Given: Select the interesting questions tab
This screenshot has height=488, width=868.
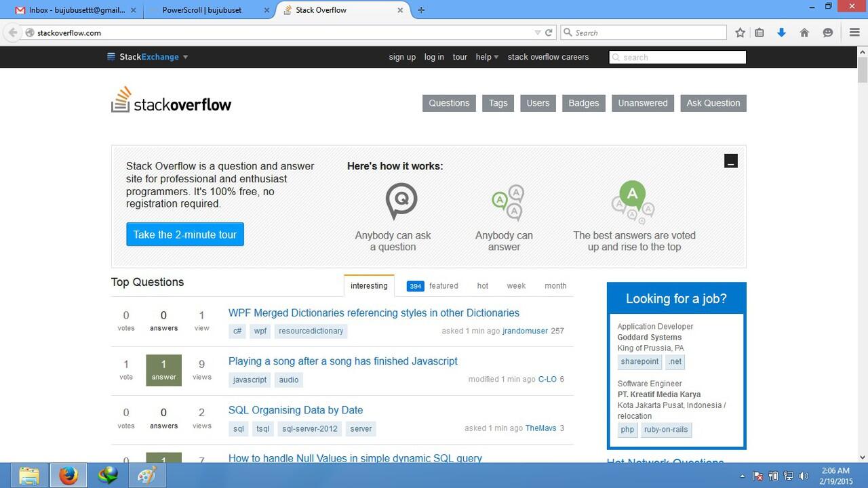Looking at the screenshot, I should click(x=369, y=285).
